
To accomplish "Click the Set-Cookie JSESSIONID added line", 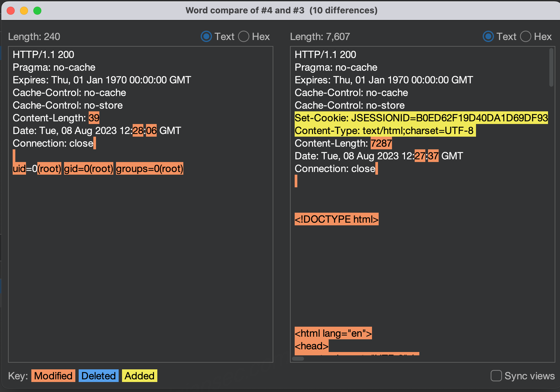I will (x=421, y=118).
